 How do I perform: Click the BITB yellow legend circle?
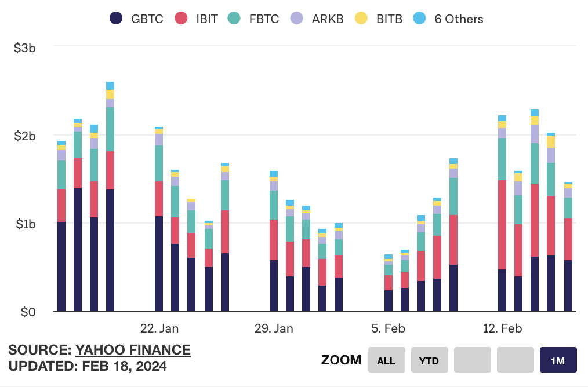click(361, 19)
